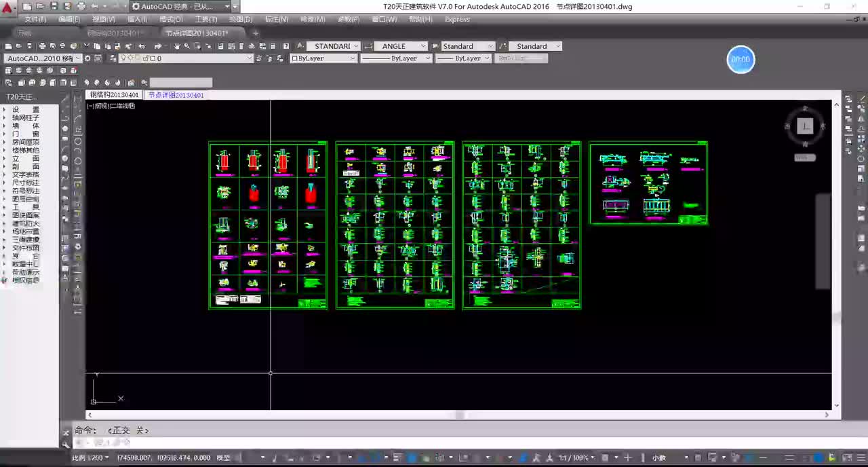This screenshot has width=868, height=467.
Task: Toggle layer 0 on/off light bulb
Action: [123, 58]
